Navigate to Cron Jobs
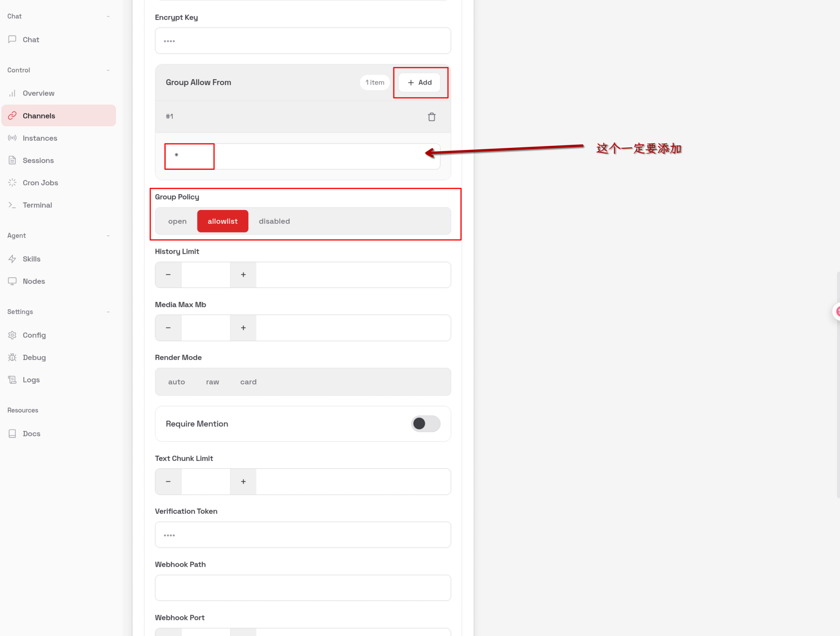840x636 pixels. (59, 183)
